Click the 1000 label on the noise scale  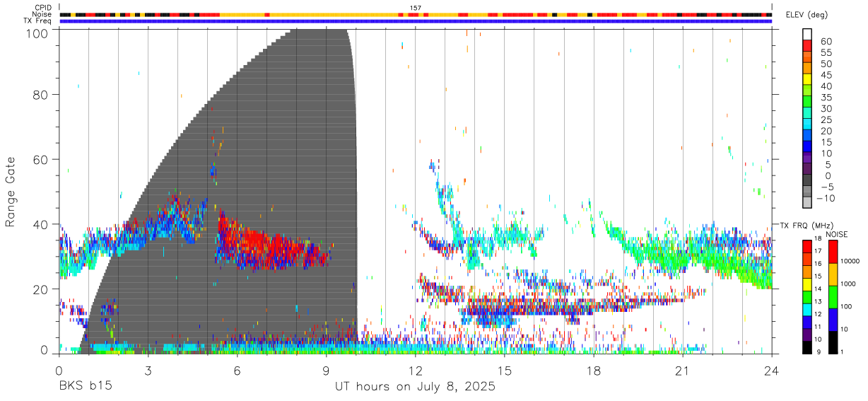[x=848, y=284]
